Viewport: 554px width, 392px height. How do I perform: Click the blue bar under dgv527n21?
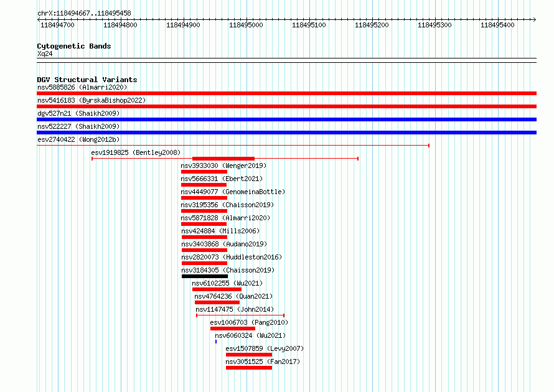(286, 119)
